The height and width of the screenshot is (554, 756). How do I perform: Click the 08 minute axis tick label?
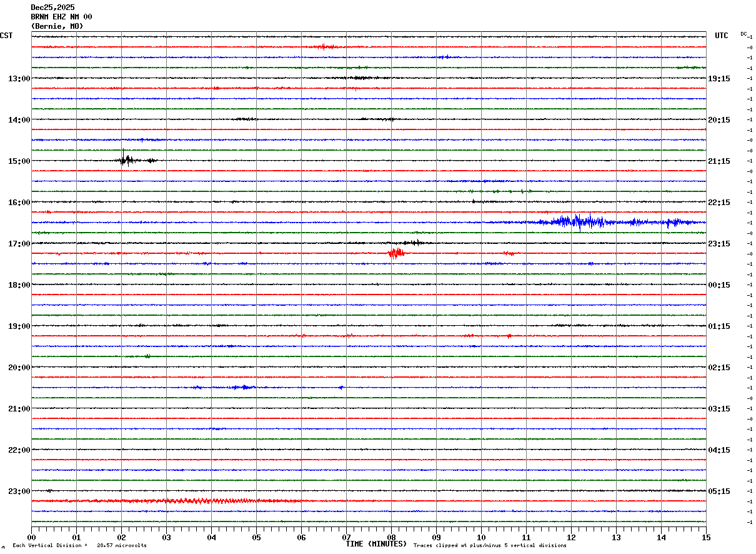391,537
